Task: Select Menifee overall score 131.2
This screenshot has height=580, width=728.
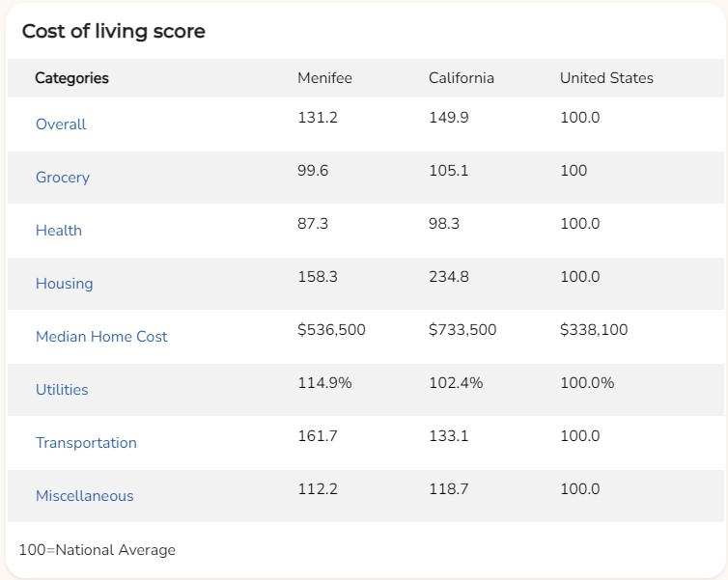Action: click(x=318, y=118)
